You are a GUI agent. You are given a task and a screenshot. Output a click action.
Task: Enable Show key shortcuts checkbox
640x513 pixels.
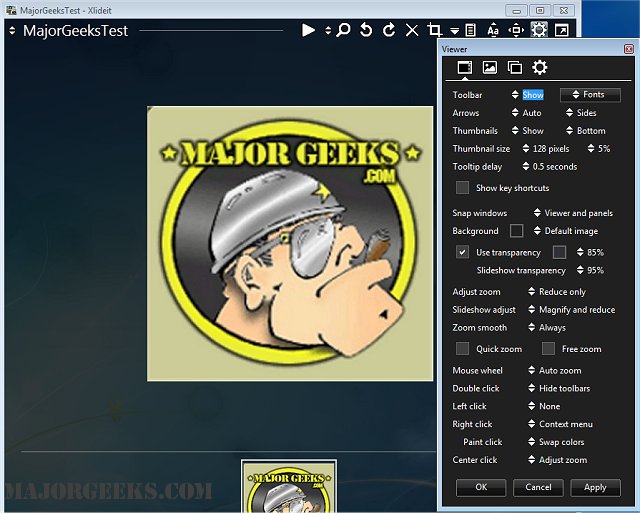pyautogui.click(x=462, y=188)
